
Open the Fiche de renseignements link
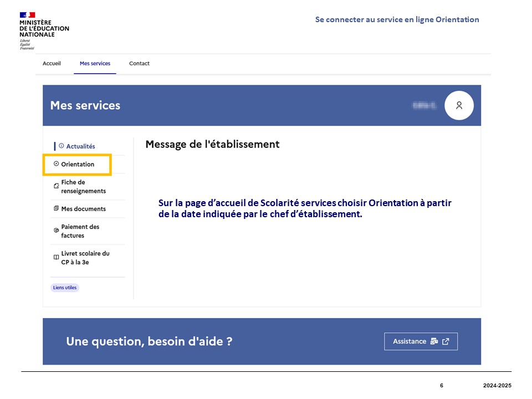tap(83, 187)
